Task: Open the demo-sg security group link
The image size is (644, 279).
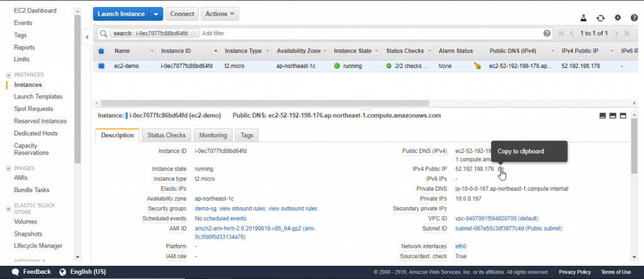Action: coord(206,208)
